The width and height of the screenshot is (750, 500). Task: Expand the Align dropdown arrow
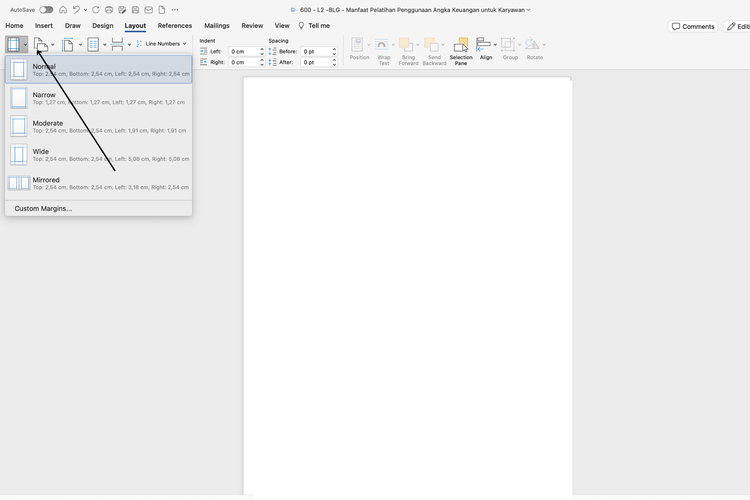[x=495, y=44]
